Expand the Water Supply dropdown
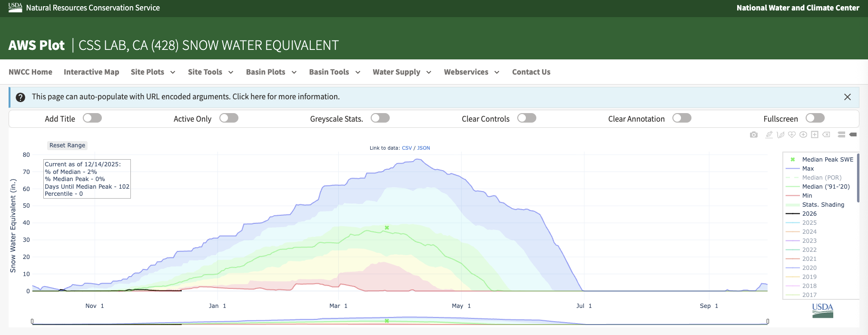This screenshot has width=868, height=335. 402,72
